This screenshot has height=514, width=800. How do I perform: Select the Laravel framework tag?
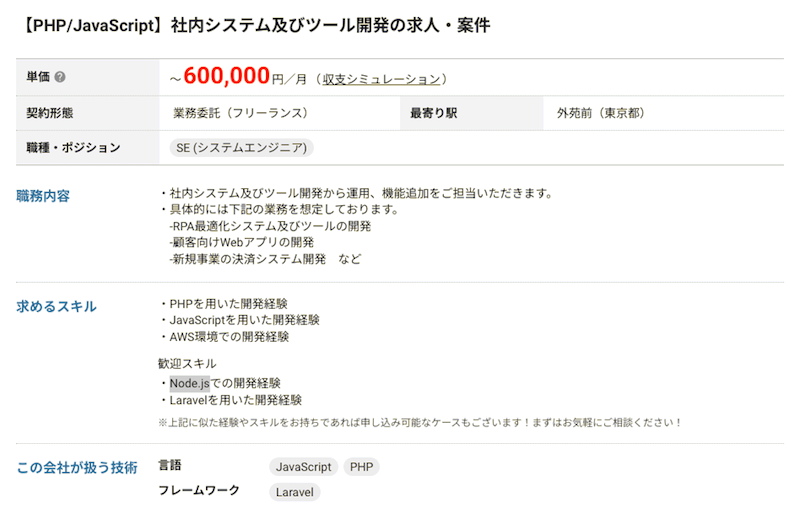point(294,492)
